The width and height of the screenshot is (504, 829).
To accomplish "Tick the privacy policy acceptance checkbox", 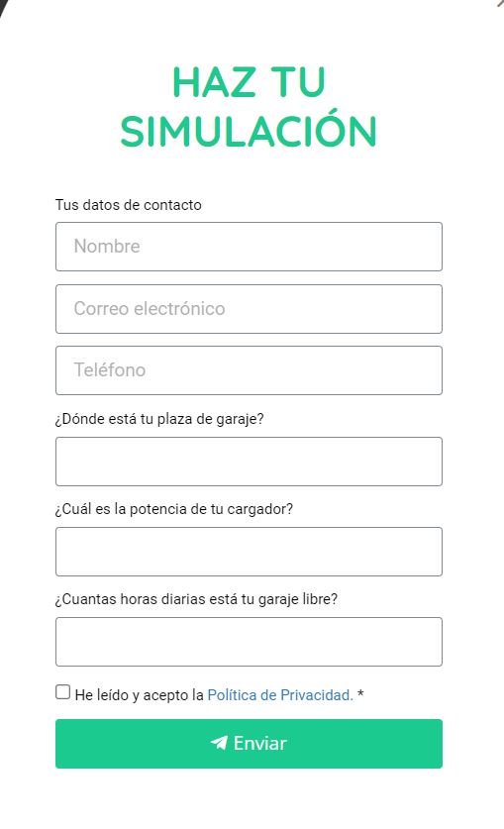I will [62, 692].
